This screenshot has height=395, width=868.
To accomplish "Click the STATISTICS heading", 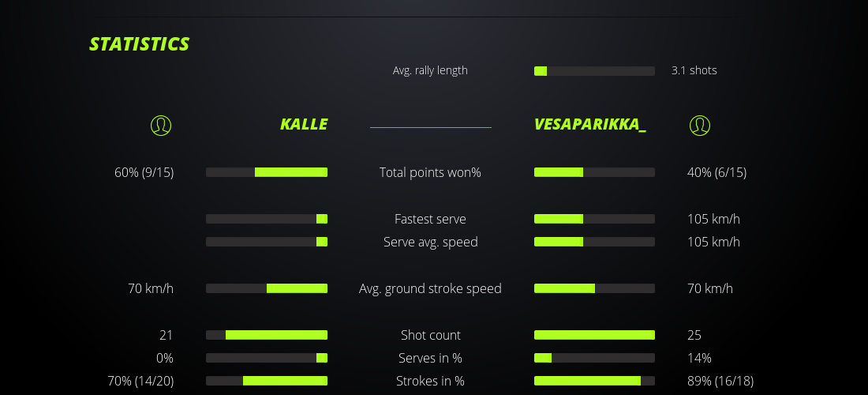I will click(140, 44).
